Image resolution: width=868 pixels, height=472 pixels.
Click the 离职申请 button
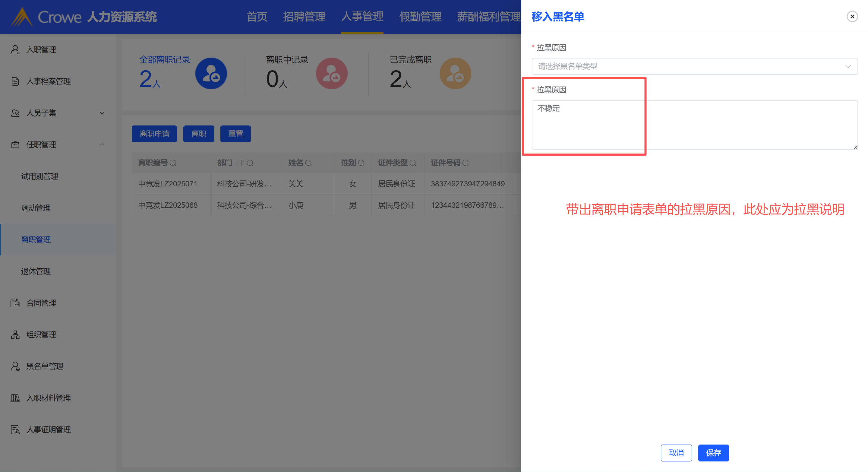tap(154, 134)
